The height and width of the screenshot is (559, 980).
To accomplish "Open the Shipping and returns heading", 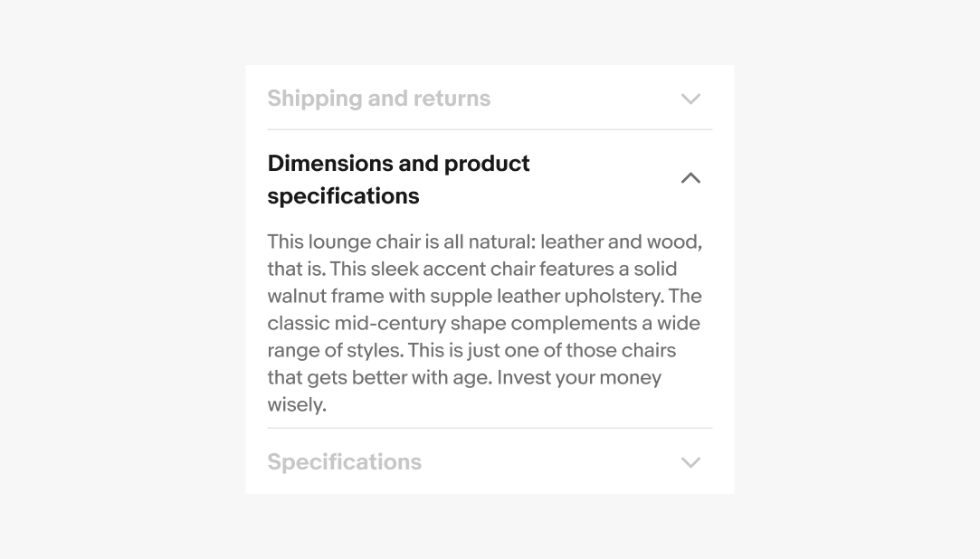I will pyautogui.click(x=378, y=99).
